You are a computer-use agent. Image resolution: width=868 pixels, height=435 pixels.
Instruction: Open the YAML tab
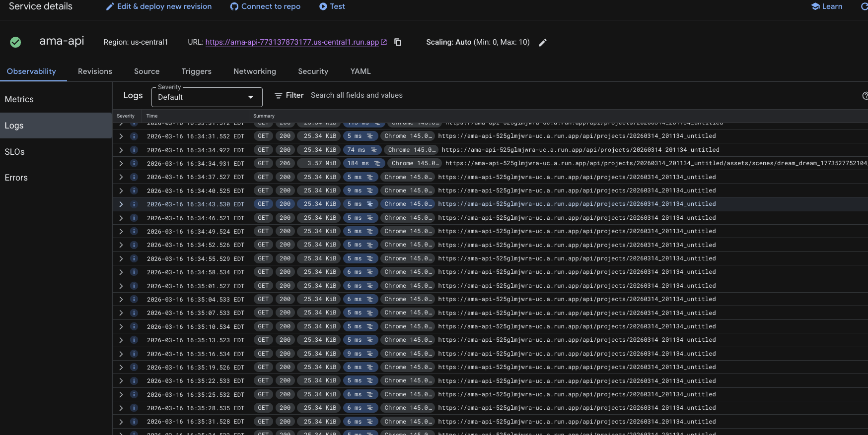coord(361,71)
